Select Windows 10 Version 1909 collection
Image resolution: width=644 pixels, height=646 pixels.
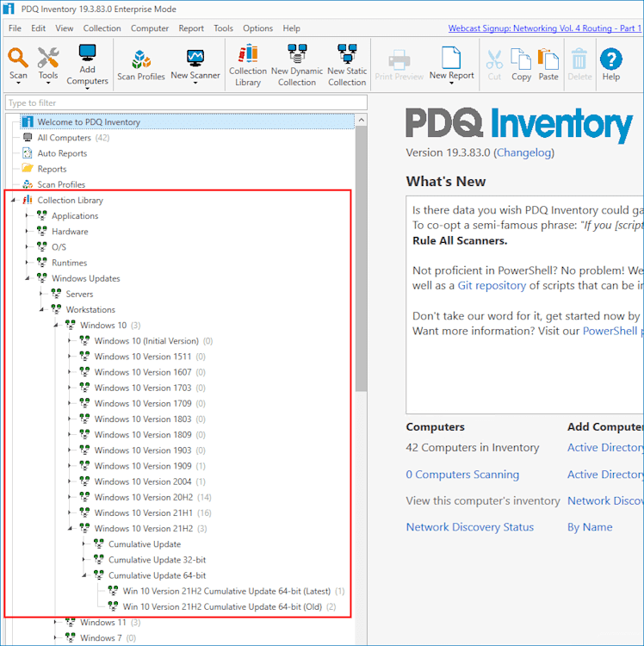pos(143,466)
